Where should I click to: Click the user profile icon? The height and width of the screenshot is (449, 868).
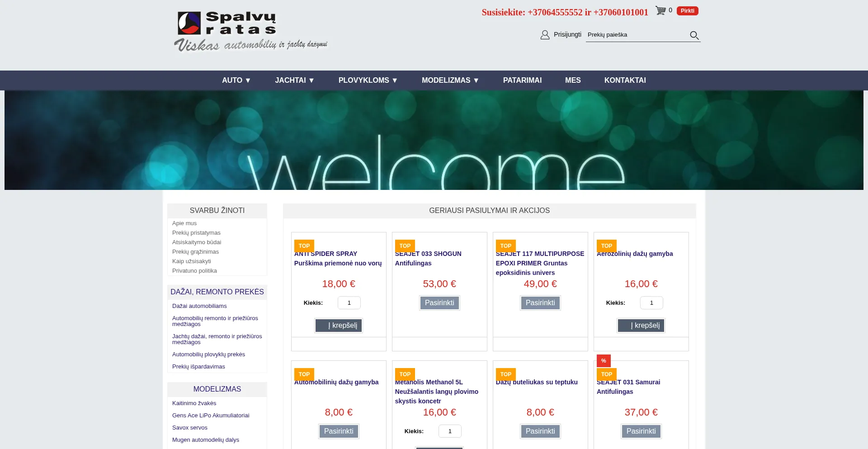545,35
